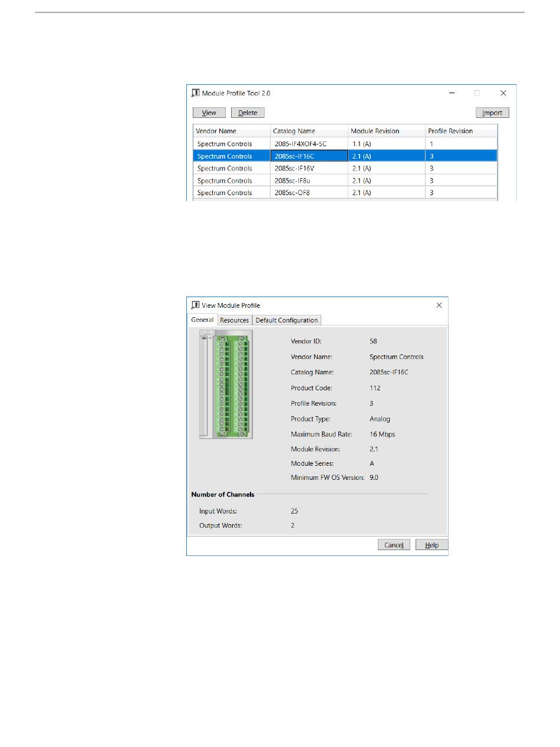Screen dimensions: 560x747
Task: Click the Profile Revision value 3 in dialog
Action: (x=371, y=404)
